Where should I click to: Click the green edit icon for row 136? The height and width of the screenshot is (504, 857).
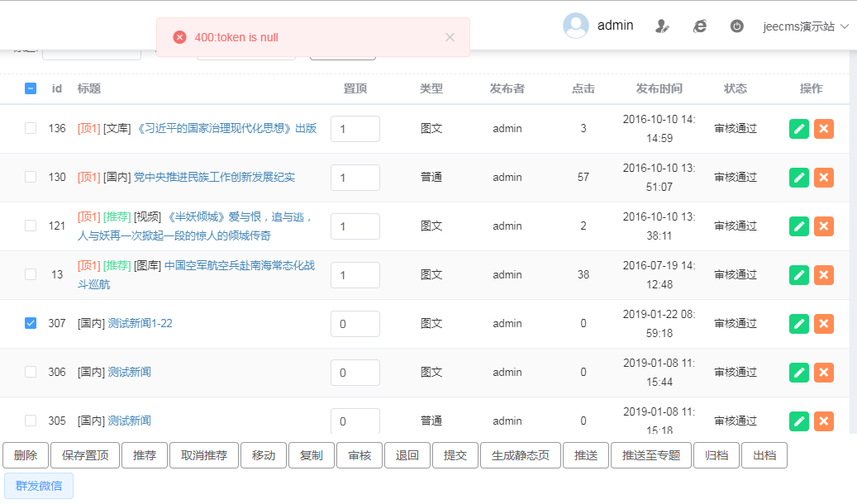[x=799, y=129]
